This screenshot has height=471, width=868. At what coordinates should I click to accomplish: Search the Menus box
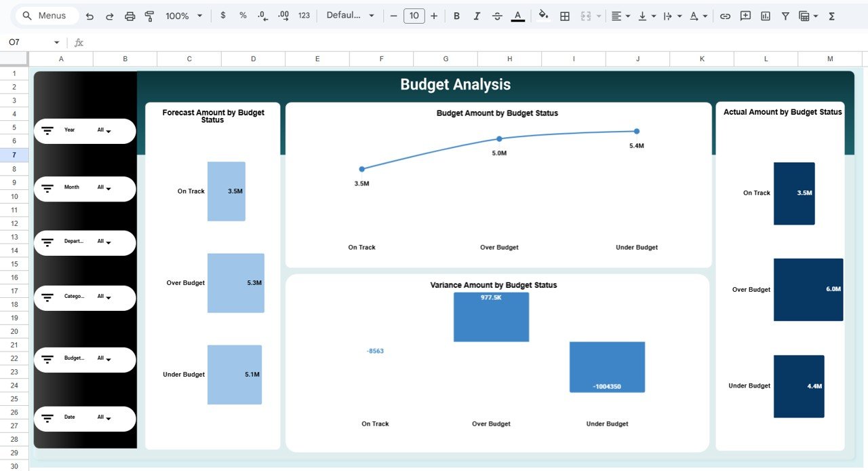click(46, 16)
